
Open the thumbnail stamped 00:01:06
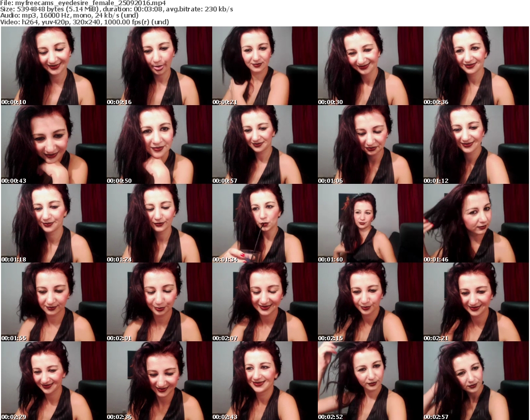pyautogui.click(x=371, y=144)
